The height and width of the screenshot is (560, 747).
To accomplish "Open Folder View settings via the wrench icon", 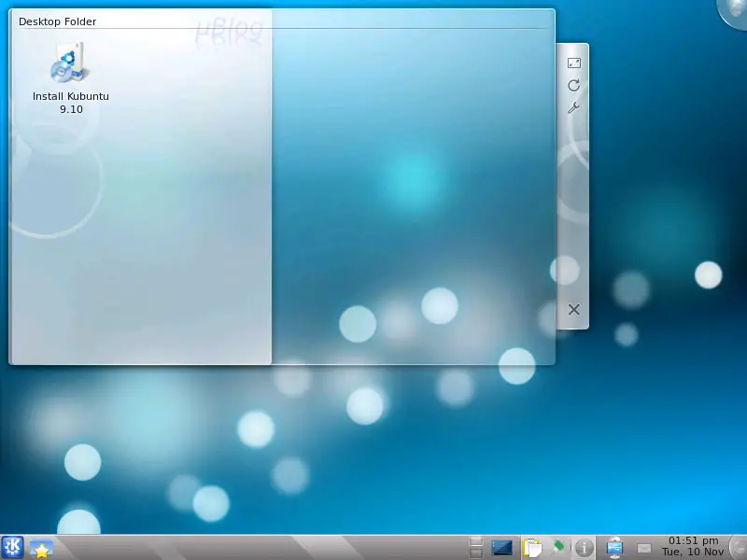I will 573,108.
